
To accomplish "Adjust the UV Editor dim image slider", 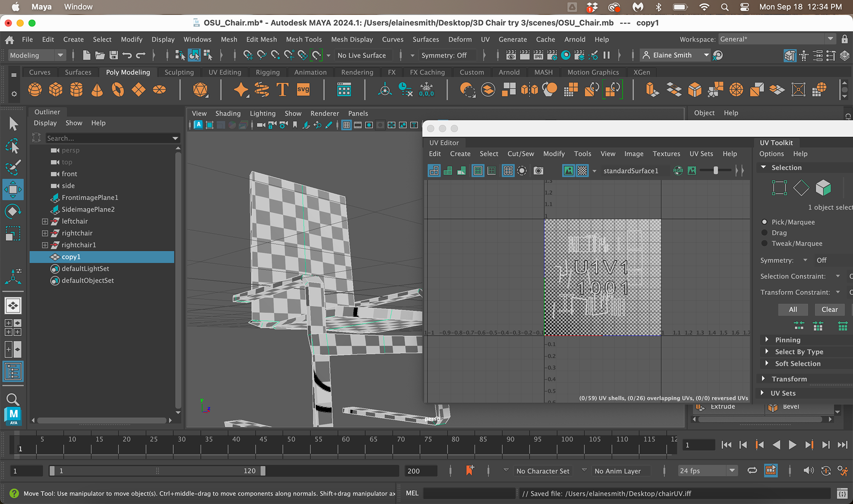I will pyautogui.click(x=715, y=171).
